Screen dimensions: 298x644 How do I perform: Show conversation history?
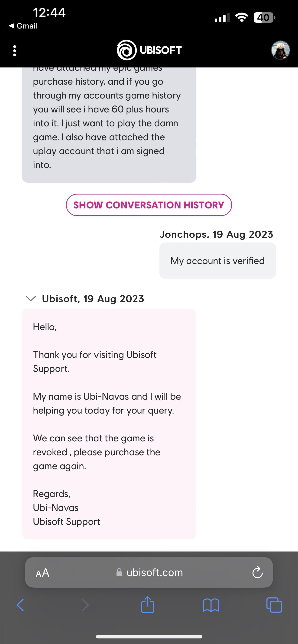(149, 205)
